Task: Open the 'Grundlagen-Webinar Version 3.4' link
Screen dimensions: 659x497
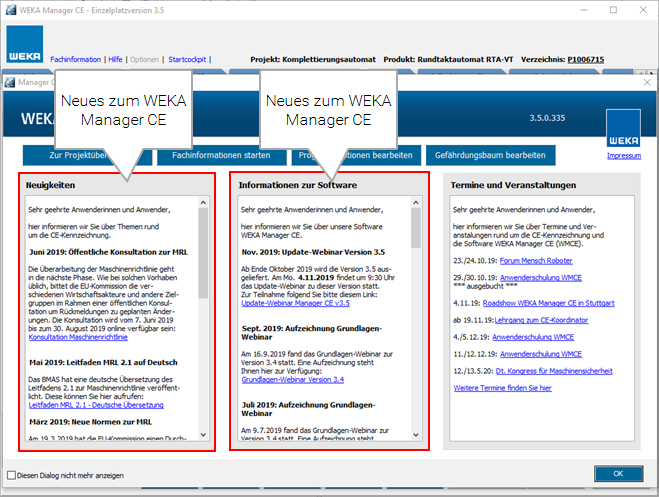Action: click(x=292, y=380)
